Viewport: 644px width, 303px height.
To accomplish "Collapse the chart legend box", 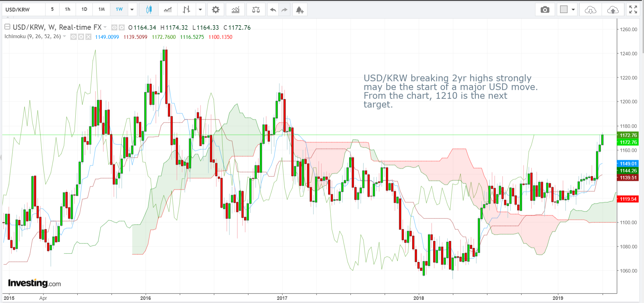I will (7, 27).
